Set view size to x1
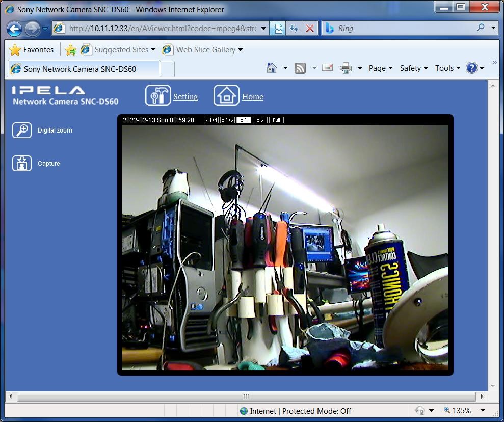The width and height of the screenshot is (504, 422). (x=244, y=120)
